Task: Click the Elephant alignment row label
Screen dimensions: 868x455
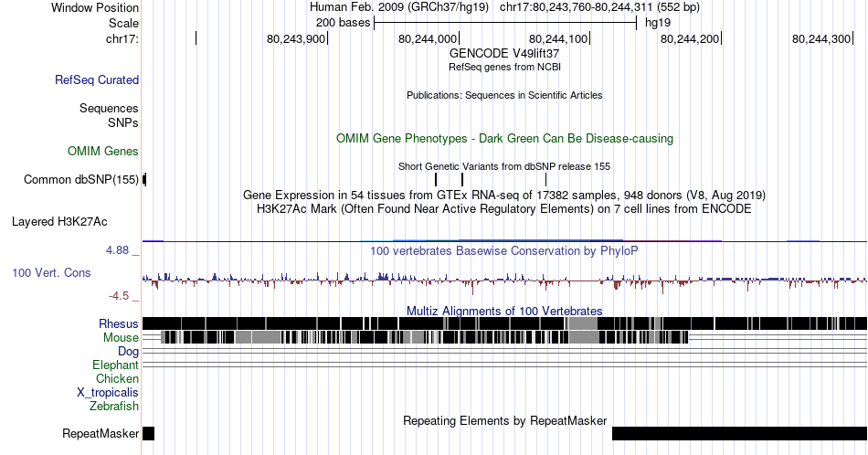Action: pos(115,365)
